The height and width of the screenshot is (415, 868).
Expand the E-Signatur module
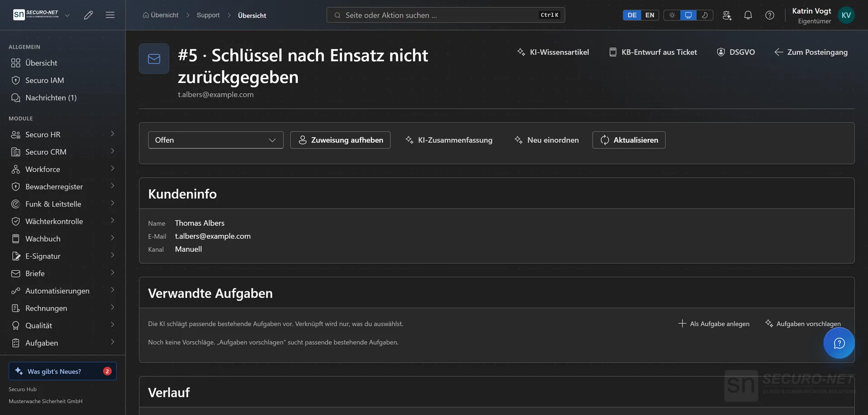click(x=112, y=256)
